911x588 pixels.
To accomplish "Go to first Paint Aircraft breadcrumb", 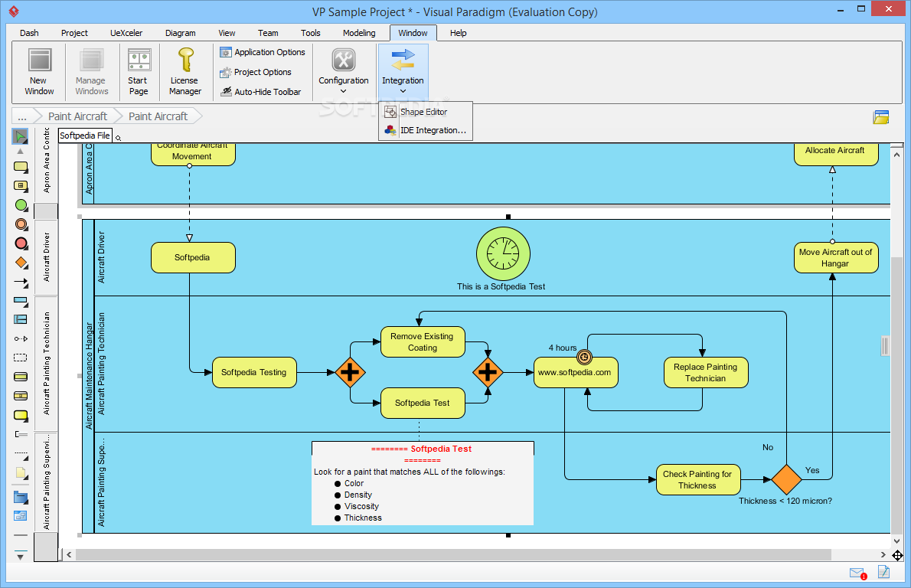I will [77, 116].
